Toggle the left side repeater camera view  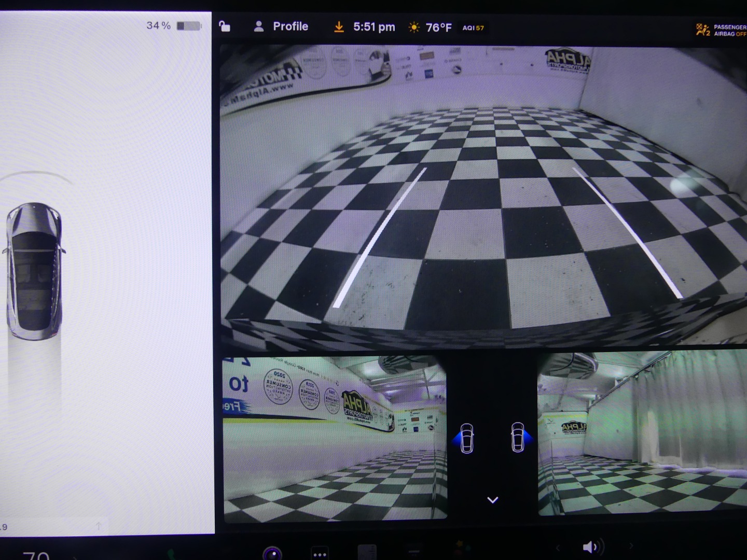pyautogui.click(x=466, y=439)
